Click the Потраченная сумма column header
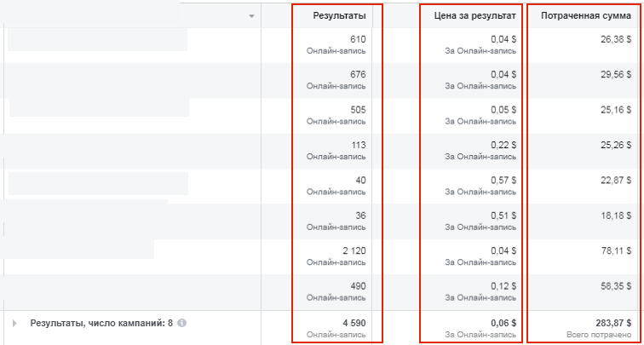This screenshot has height=345, width=644. [x=586, y=16]
